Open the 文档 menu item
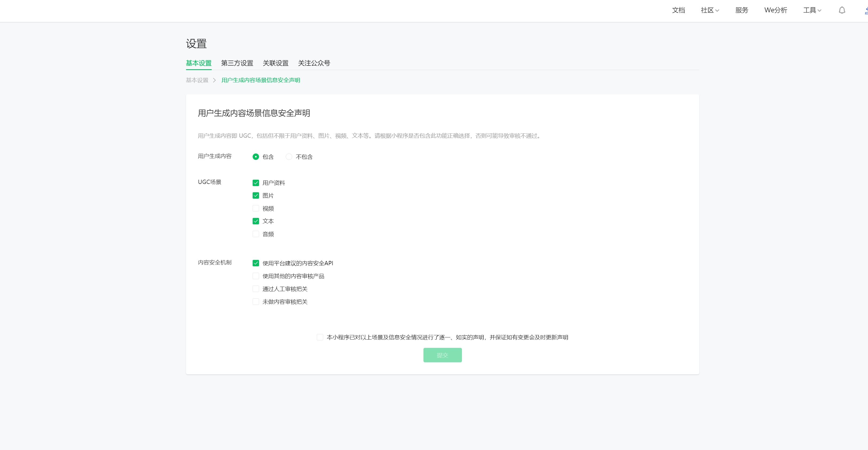Viewport: 868px width, 450px height. (678, 10)
